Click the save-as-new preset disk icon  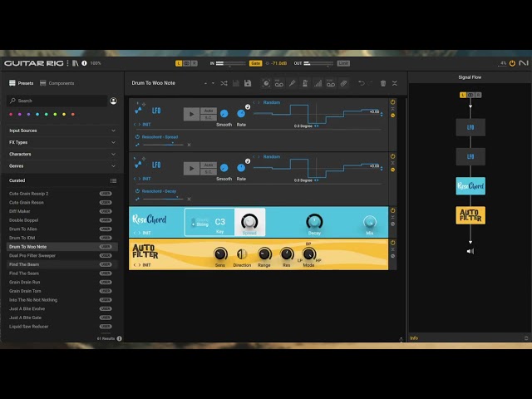click(248, 83)
